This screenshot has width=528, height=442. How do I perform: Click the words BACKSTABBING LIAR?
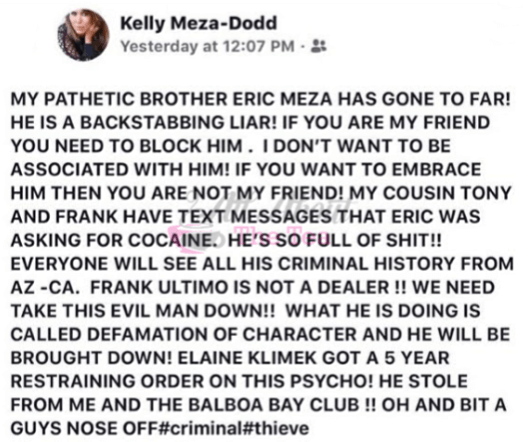click(178, 123)
